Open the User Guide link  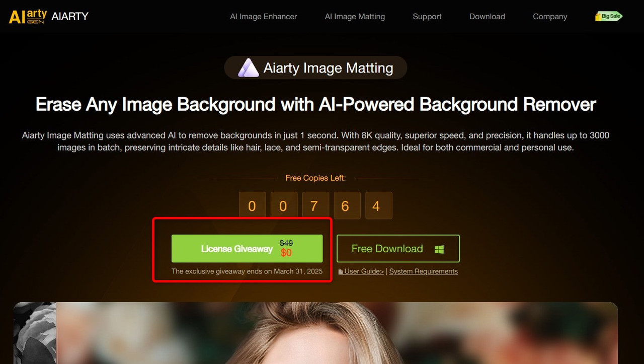[364, 271]
